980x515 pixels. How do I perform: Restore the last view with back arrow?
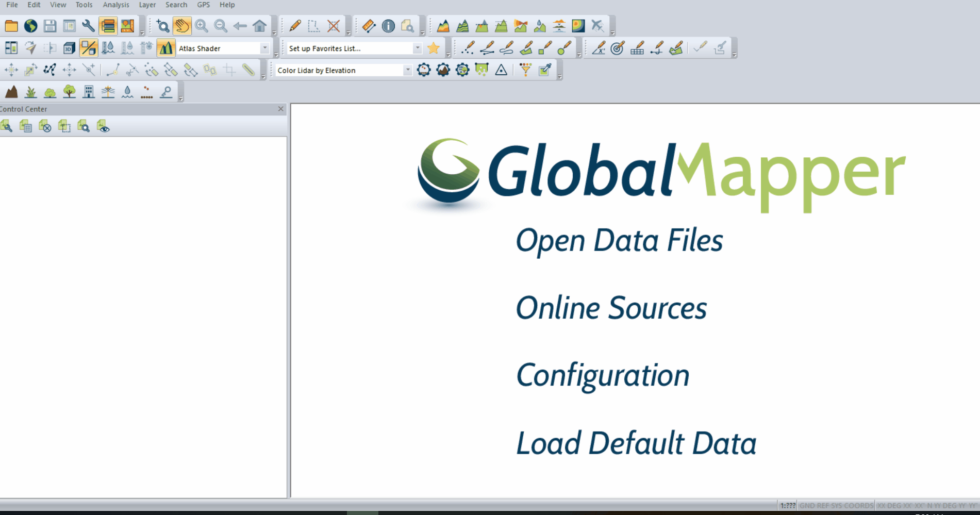pos(240,26)
